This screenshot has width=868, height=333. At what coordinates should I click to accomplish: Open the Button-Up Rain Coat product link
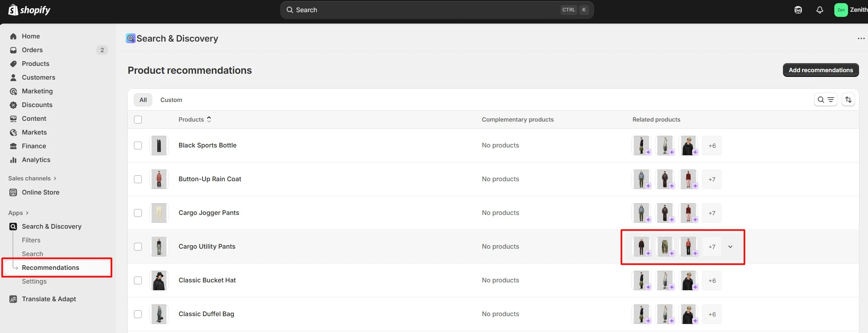(x=210, y=179)
